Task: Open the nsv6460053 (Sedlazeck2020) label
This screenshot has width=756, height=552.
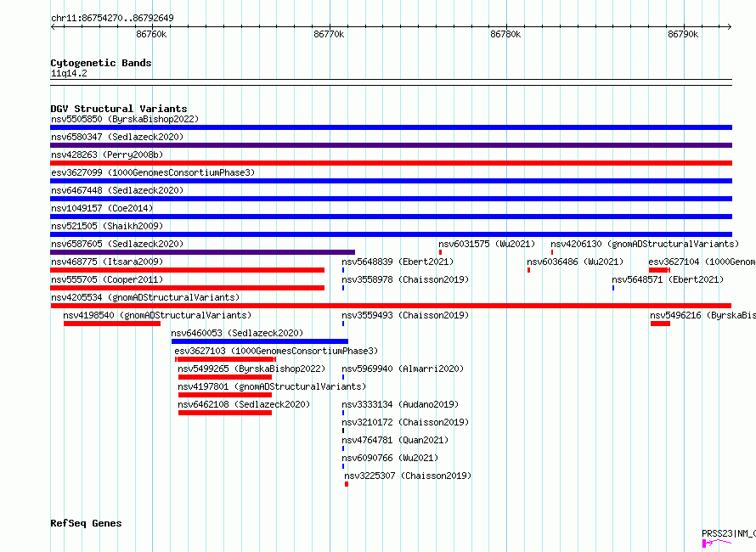Action: (x=237, y=333)
